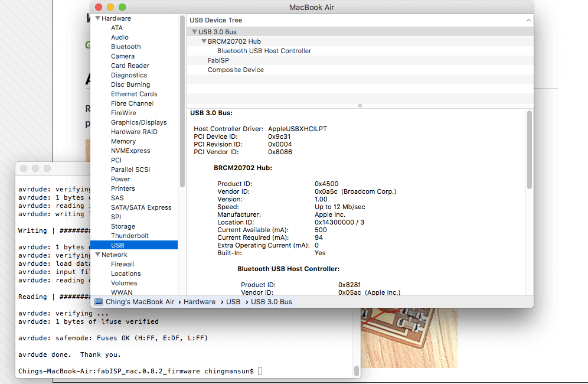The height and width of the screenshot is (384, 588).
Task: Select Hardware RAID in the sidebar
Action: pos(134,132)
